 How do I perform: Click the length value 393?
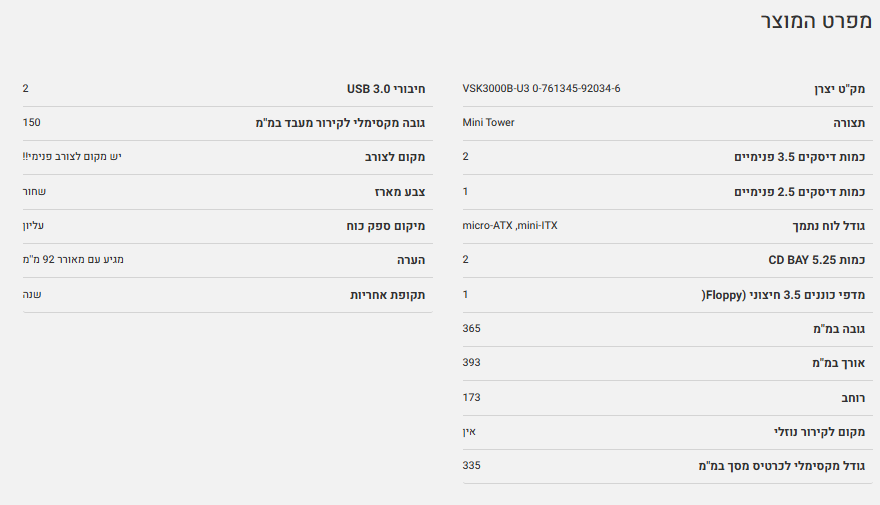coord(472,362)
